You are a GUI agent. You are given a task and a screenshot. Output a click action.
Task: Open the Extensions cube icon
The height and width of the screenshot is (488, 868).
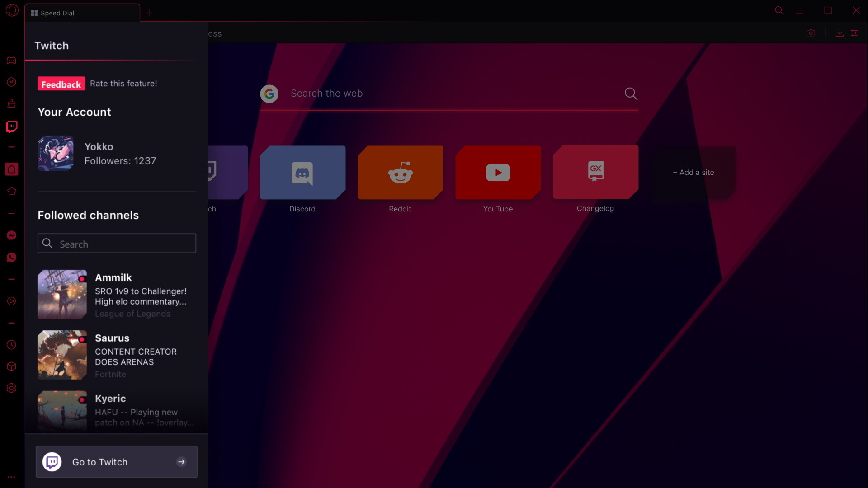pyautogui.click(x=11, y=366)
